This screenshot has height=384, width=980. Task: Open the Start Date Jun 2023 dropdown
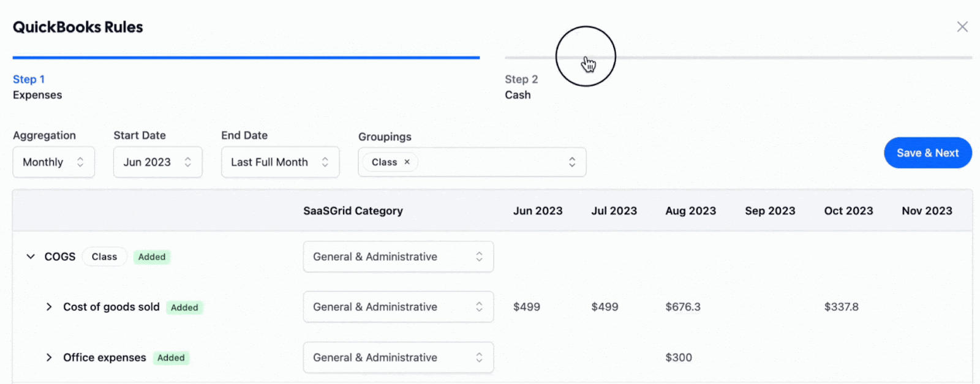click(x=158, y=162)
